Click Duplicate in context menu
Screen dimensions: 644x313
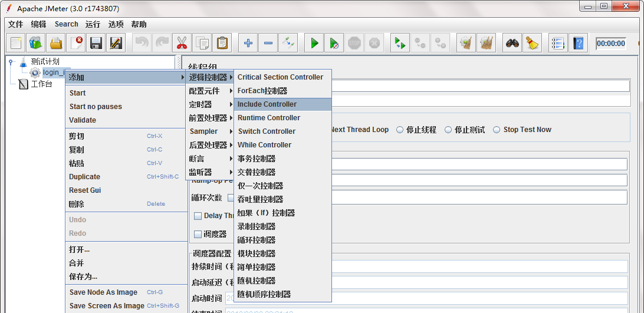pyautogui.click(x=126, y=177)
